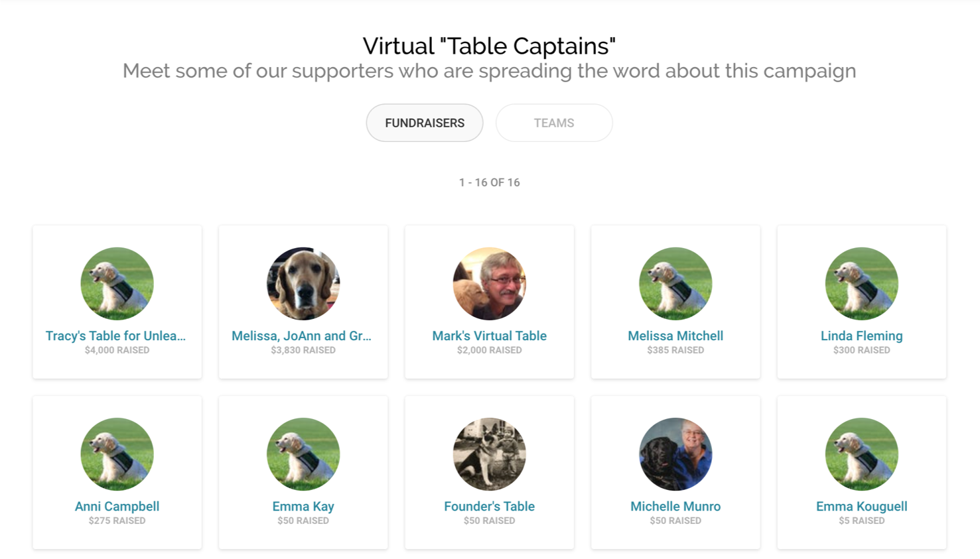Click Linda Fleming name link
980x559 pixels.
click(x=862, y=336)
